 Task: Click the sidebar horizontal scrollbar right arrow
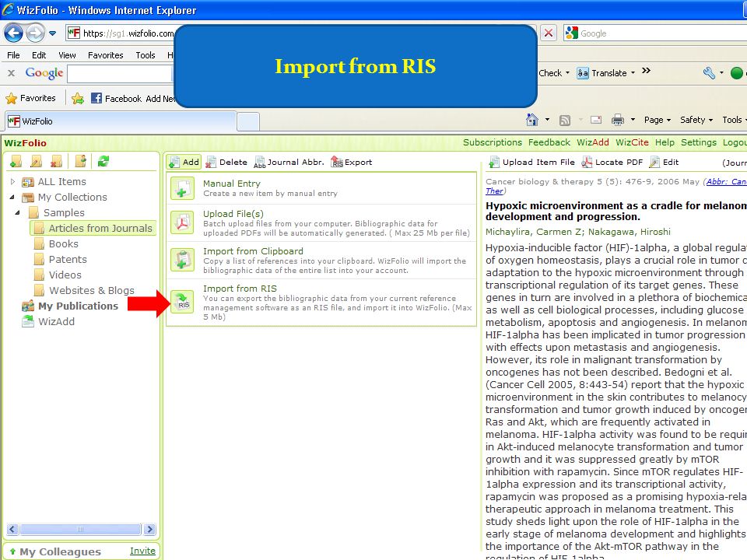[149, 529]
